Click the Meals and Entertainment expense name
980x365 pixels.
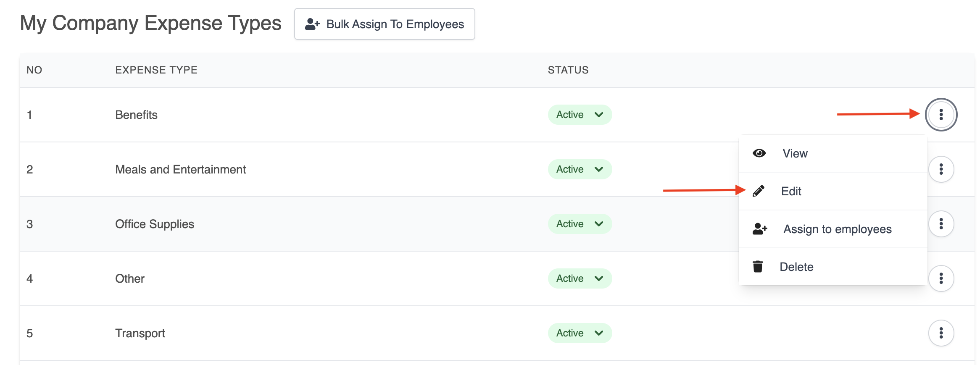180,169
